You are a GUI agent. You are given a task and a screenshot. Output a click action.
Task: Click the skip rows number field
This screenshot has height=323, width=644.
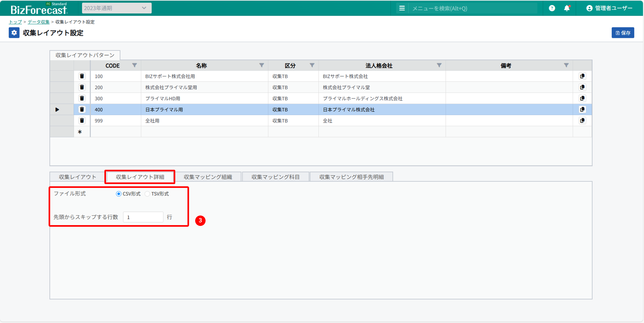[143, 217]
